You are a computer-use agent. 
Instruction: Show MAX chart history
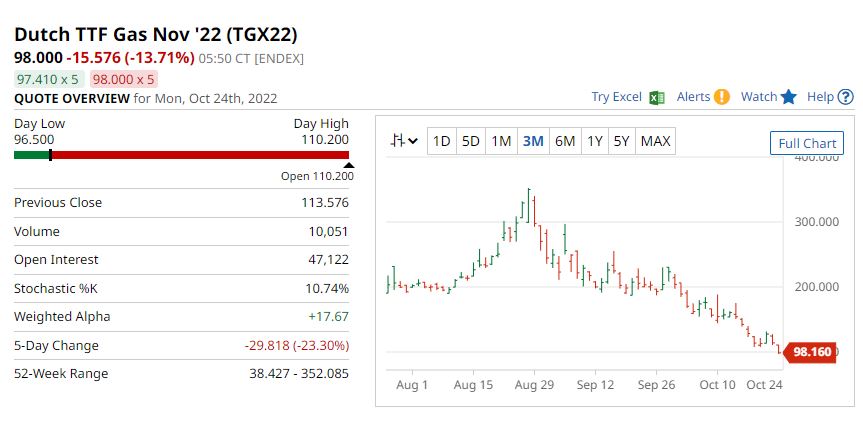[x=655, y=141]
